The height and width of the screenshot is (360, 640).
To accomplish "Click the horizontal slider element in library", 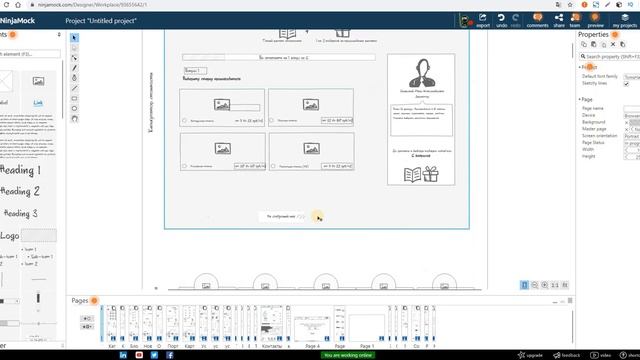I will (x=39, y=324).
